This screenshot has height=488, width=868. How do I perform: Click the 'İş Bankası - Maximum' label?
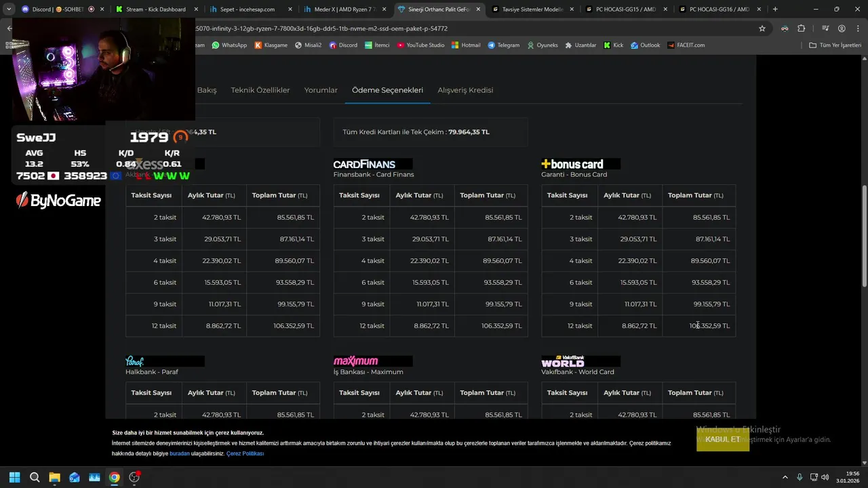pyautogui.click(x=368, y=372)
